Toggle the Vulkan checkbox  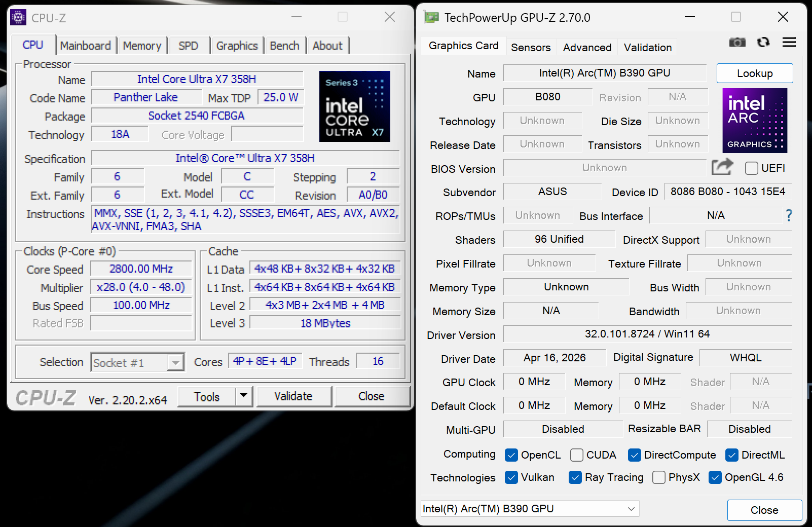pyautogui.click(x=511, y=477)
